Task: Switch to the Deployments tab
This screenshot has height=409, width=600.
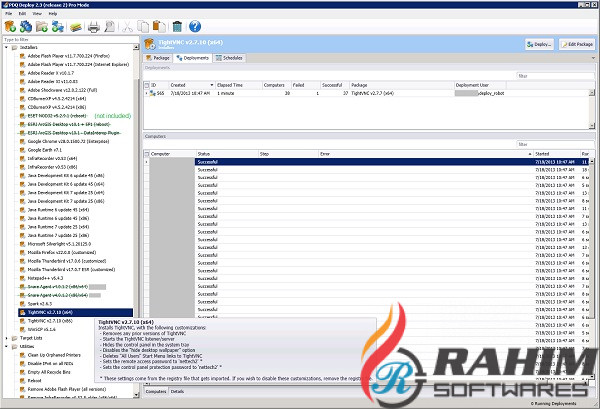Action: 192,58
